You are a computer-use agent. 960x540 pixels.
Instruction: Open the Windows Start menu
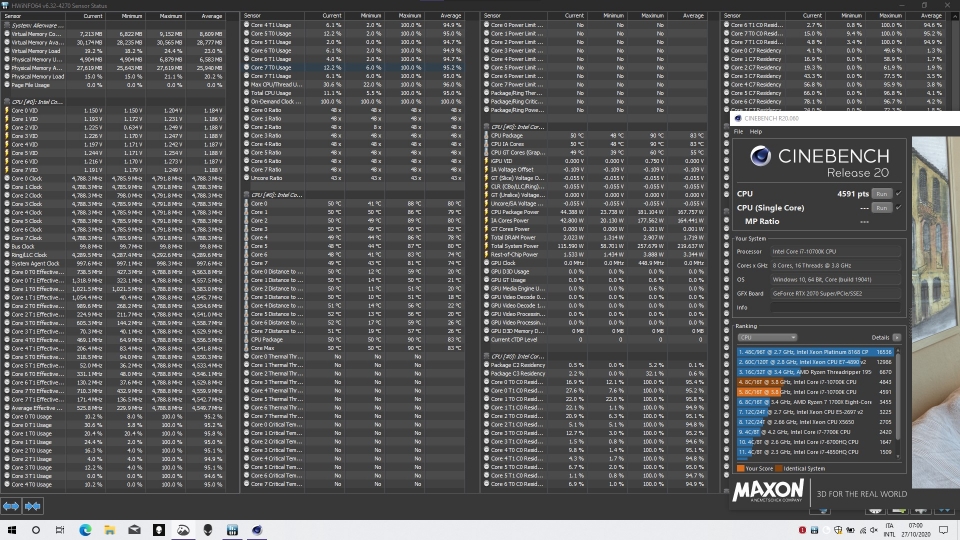pos(12,530)
